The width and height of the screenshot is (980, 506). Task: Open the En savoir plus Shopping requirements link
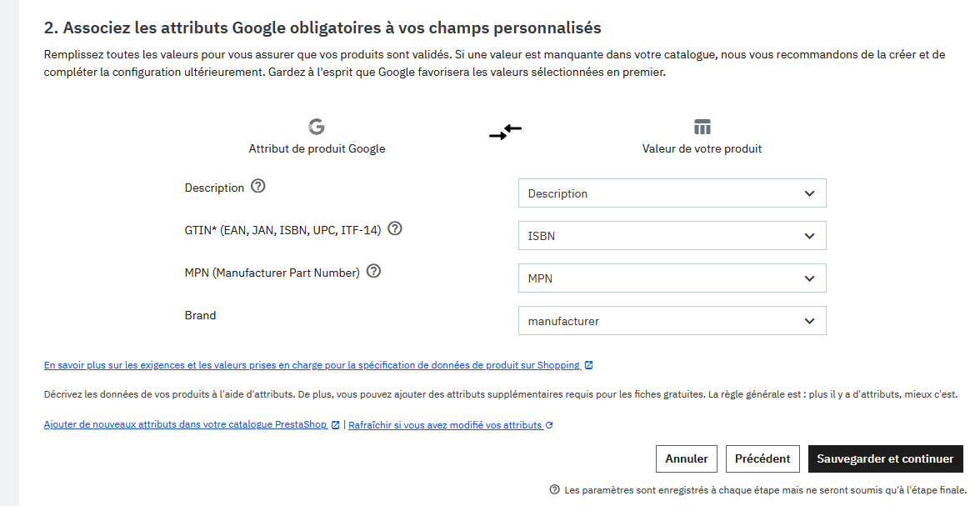click(312, 365)
